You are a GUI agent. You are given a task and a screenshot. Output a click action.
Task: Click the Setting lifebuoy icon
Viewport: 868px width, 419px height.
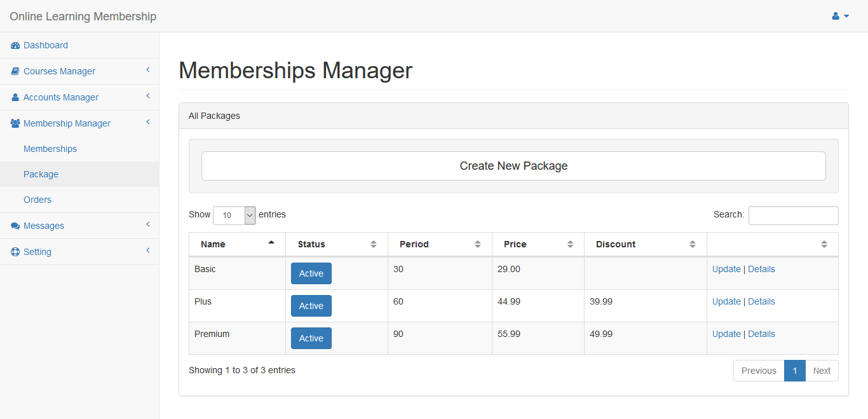15,252
